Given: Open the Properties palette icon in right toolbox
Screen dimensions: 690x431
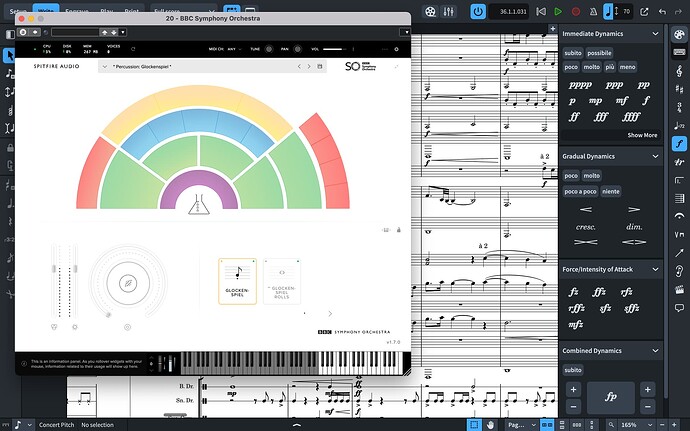Looking at the screenshot, I should (679, 35).
